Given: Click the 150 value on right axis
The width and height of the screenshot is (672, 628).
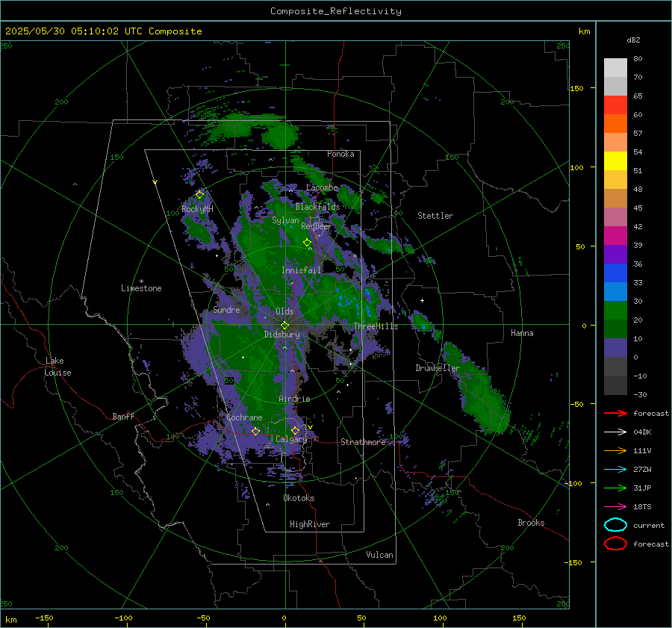Looking at the screenshot, I should pos(576,88).
